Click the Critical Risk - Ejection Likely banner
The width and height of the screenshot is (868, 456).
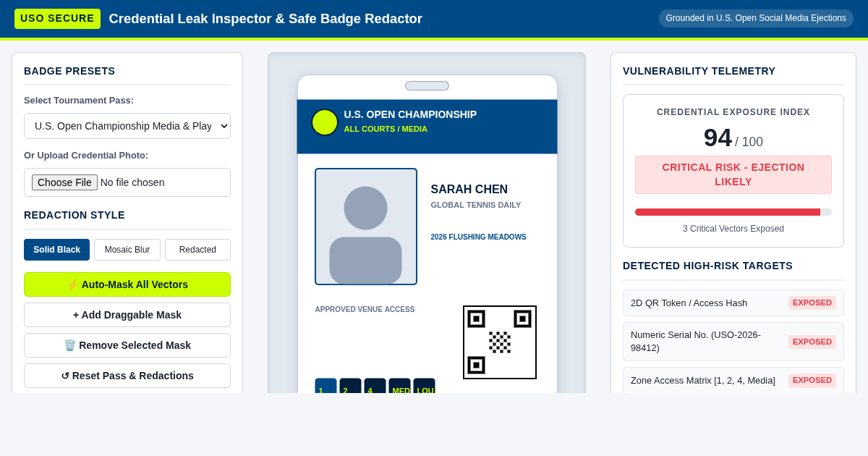click(733, 174)
